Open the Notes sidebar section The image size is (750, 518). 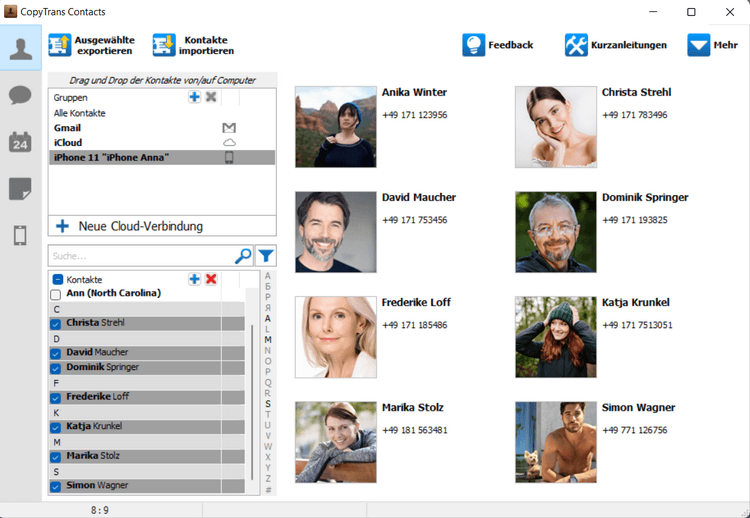tap(21, 189)
